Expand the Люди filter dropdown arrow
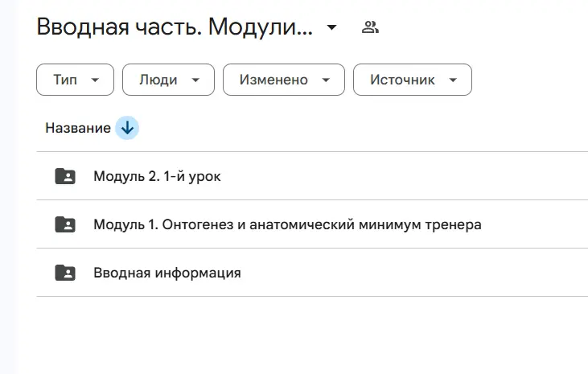This screenshot has height=374, width=588. pyautogui.click(x=195, y=80)
